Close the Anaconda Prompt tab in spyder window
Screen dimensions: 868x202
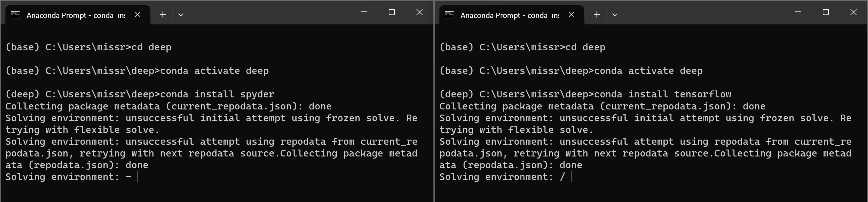137,14
